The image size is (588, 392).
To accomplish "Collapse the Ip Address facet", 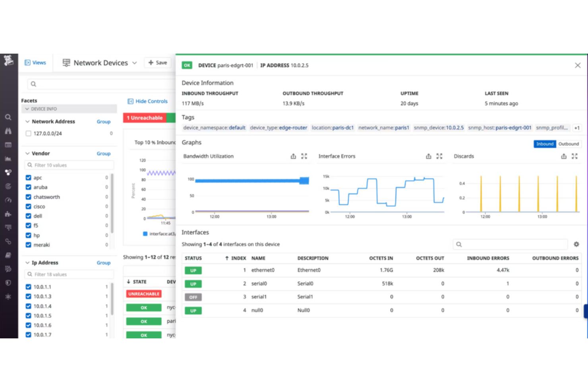I will click(27, 263).
